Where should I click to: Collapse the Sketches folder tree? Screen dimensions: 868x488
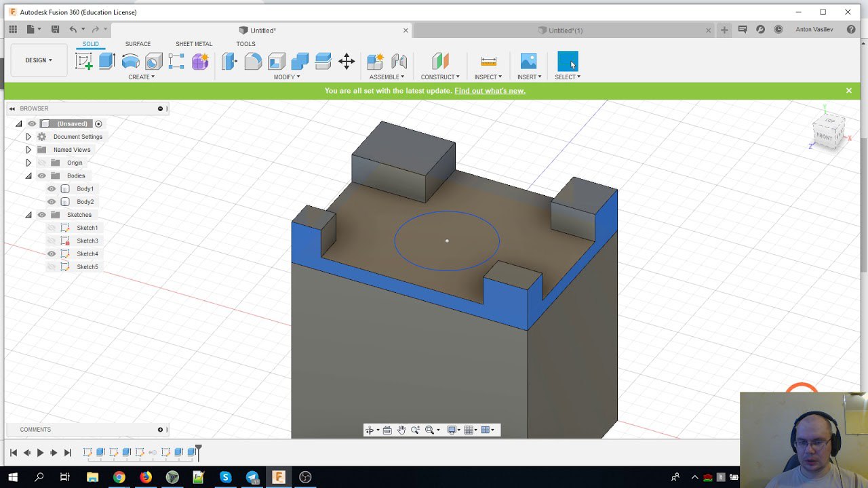click(x=28, y=215)
